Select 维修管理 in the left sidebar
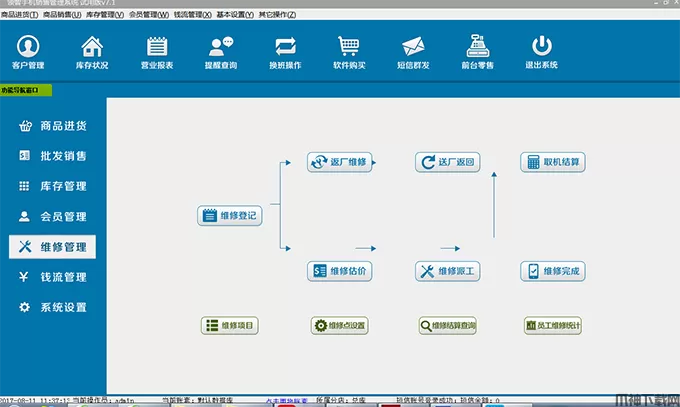Viewport: 680px width, 407px height. tap(52, 247)
